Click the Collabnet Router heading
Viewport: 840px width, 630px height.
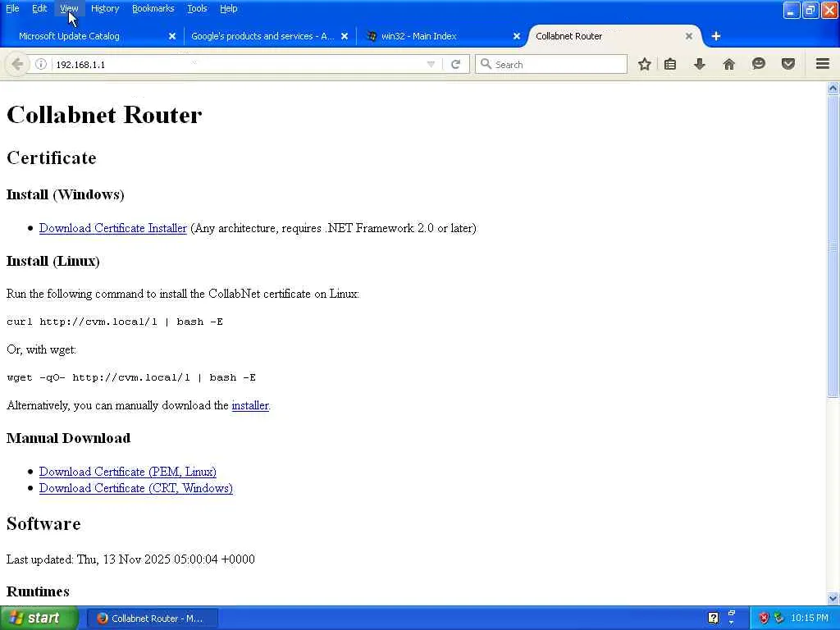(x=104, y=115)
